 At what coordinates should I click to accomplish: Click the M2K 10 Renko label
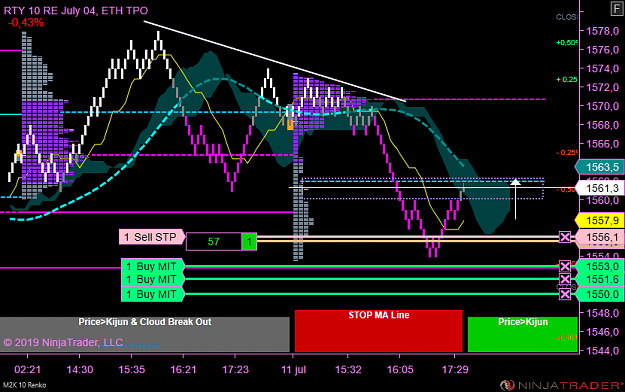coord(24,385)
